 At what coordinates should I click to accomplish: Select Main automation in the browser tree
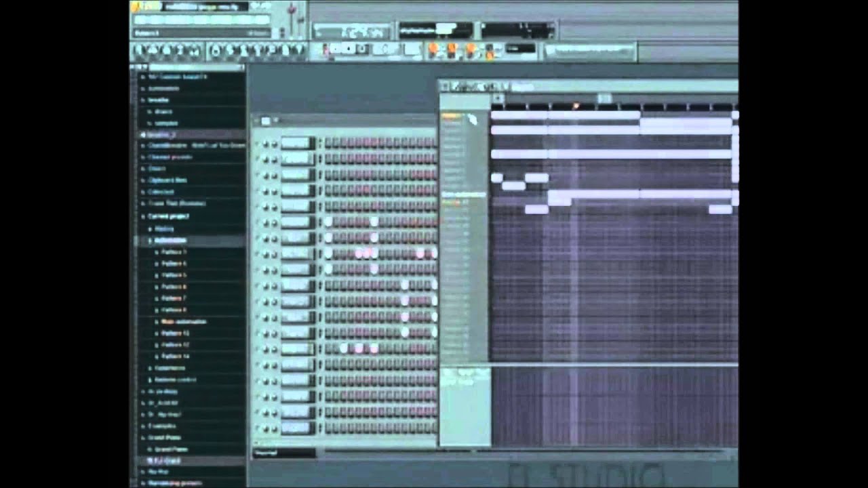coord(182,321)
